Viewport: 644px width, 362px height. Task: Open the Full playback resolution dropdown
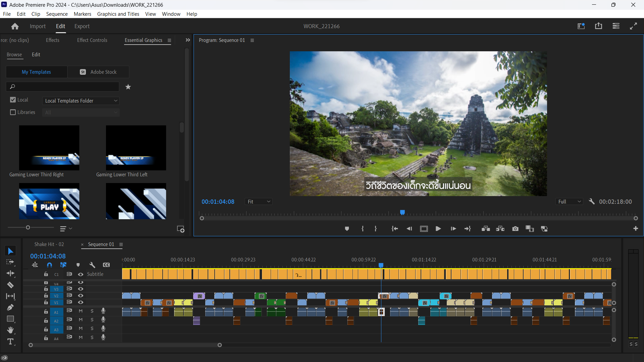tap(569, 201)
